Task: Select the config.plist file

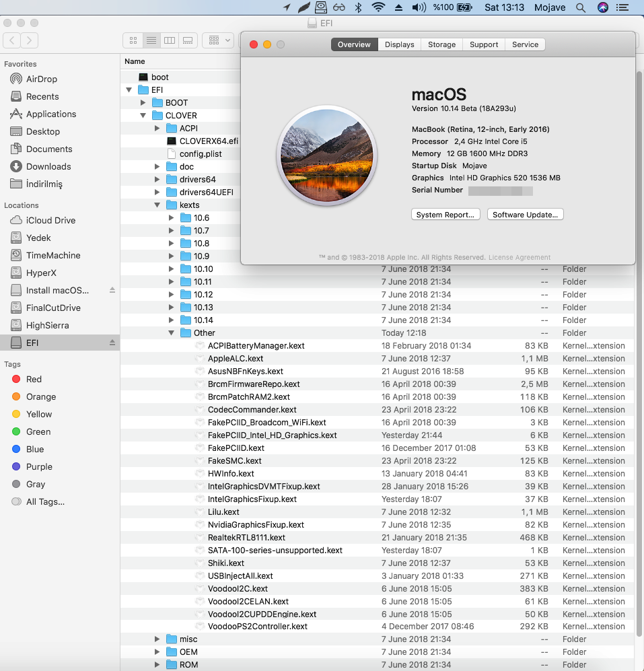Action: 194,154
